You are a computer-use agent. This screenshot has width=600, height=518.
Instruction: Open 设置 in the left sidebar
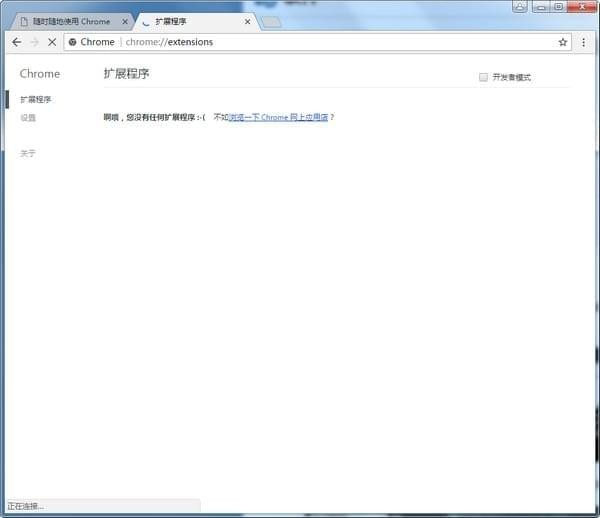pyautogui.click(x=28, y=118)
